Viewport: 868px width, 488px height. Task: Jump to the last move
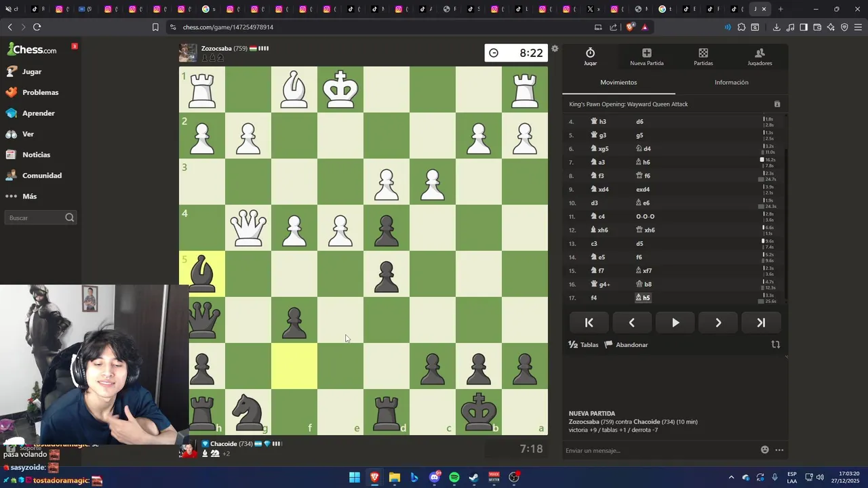pos(761,323)
